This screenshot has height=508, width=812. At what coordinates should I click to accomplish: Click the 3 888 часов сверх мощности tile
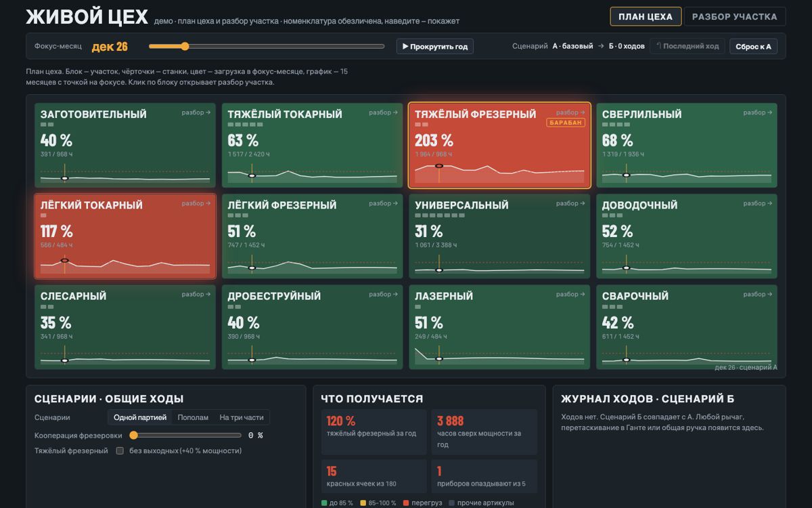484,431
